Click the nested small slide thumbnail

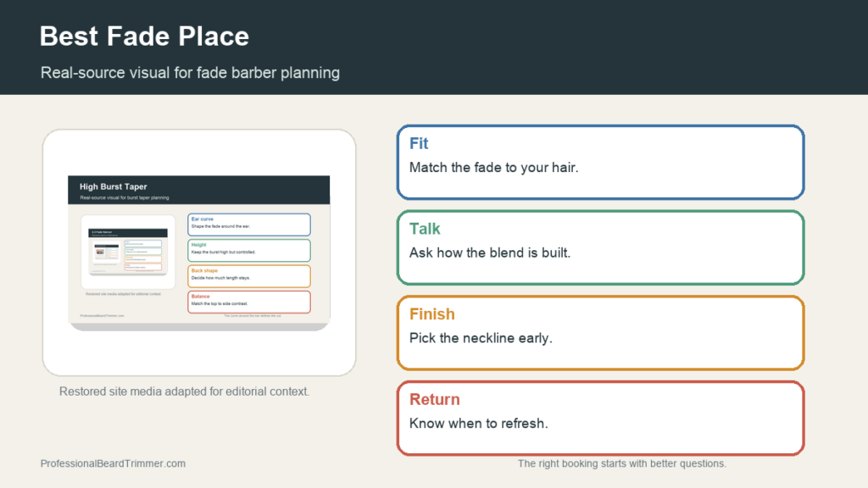pyautogui.click(x=128, y=252)
